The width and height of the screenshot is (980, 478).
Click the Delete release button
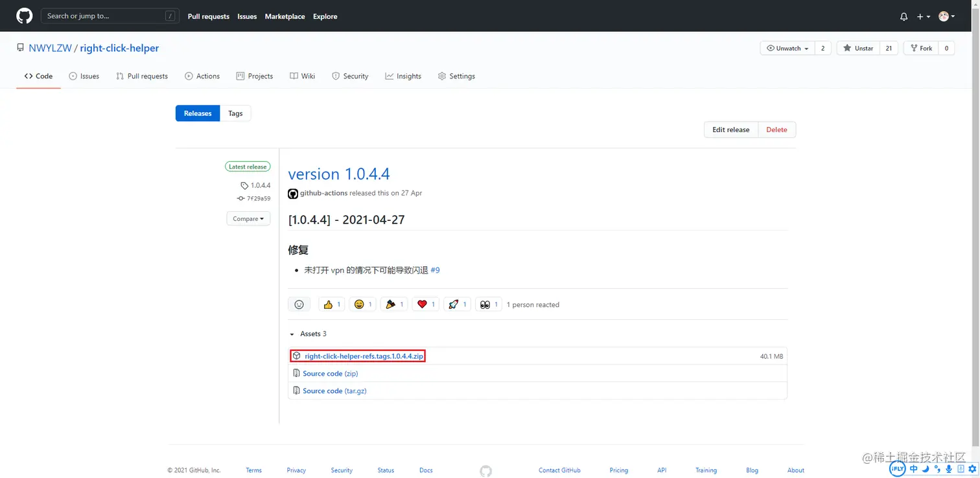tap(776, 130)
